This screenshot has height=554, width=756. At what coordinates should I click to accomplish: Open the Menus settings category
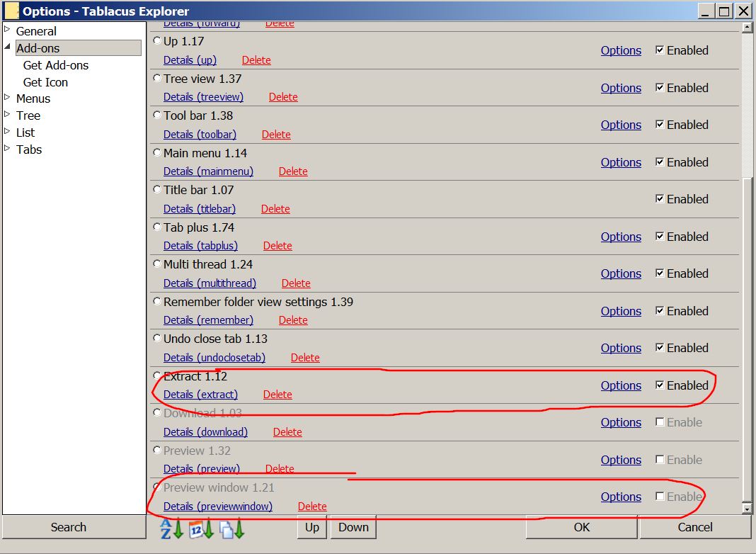[x=33, y=98]
